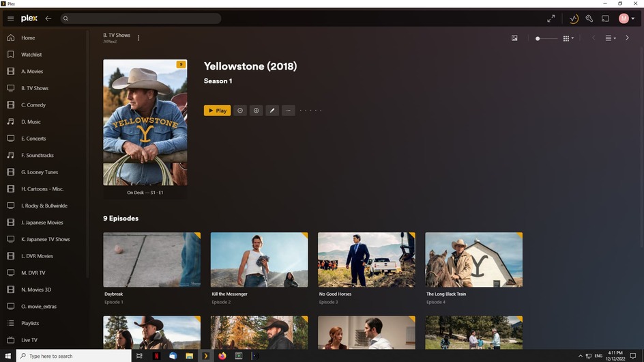644x362 pixels.
Task: Click the B. TV Shows breadcrumb link
Action: point(117,36)
